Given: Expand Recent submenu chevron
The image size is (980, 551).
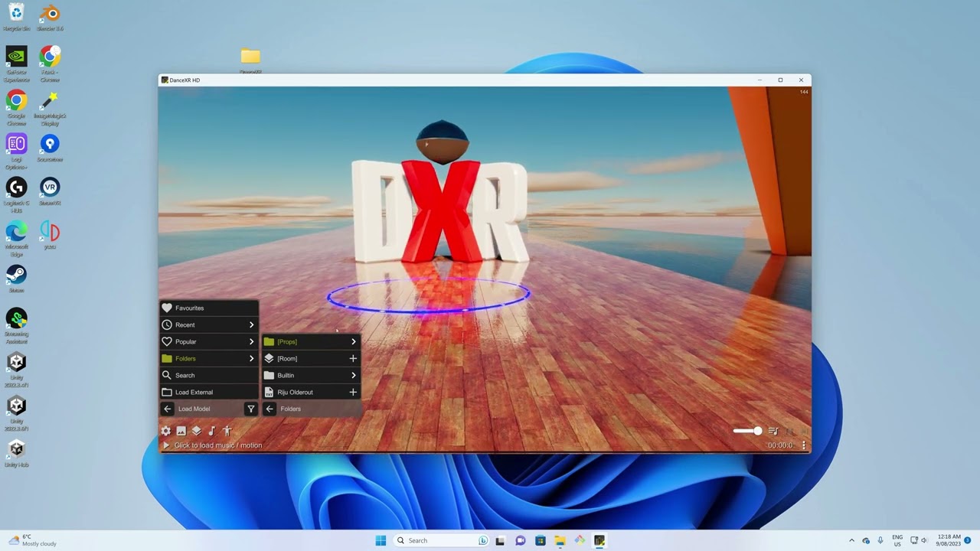Looking at the screenshot, I should pos(251,324).
